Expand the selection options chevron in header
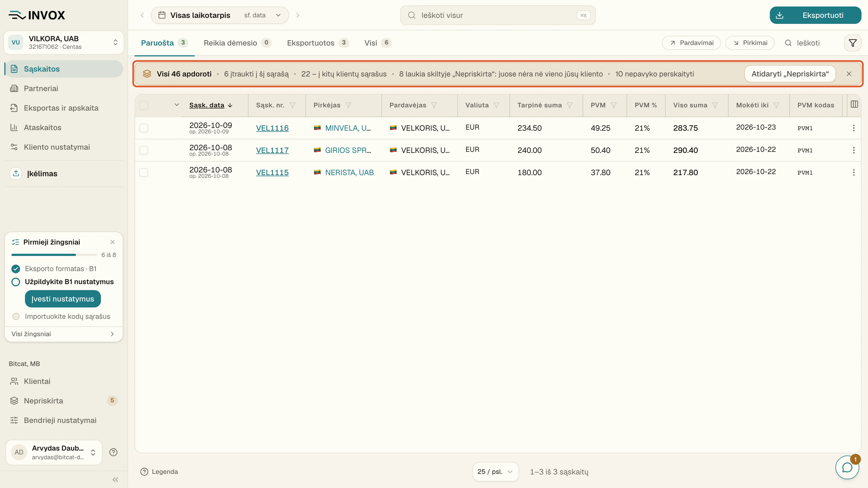Viewport: 868px width, 488px height. (177, 105)
